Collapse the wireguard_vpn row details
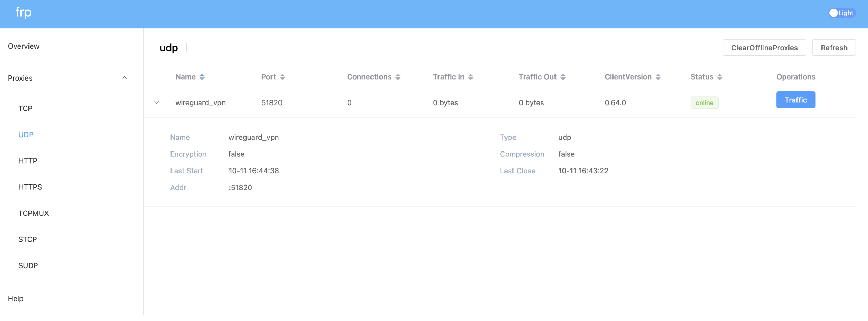Screen dimensions: 868x321 [x=157, y=103]
